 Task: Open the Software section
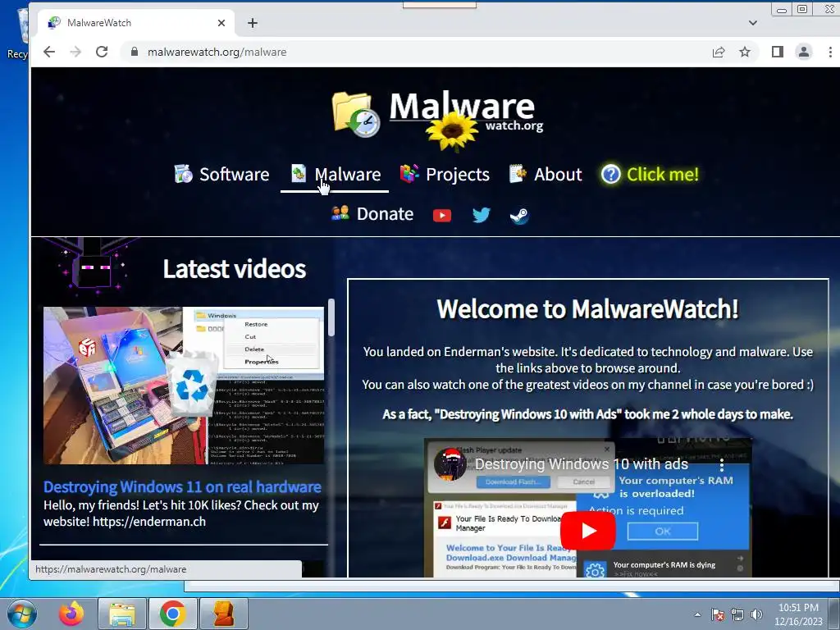(221, 174)
